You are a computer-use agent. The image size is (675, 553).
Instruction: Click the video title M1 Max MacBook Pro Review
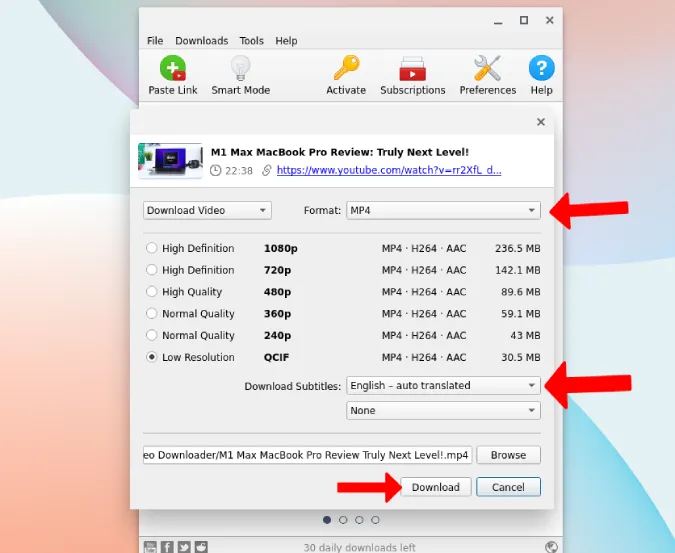pyautogui.click(x=340, y=152)
